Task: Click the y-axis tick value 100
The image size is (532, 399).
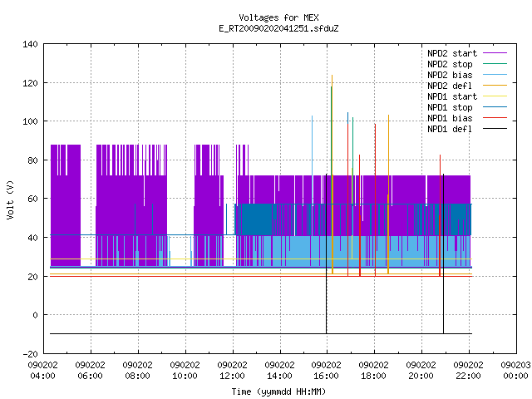Action: 30,121
